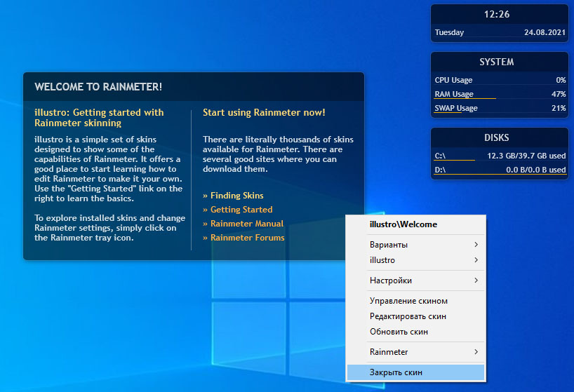The width and height of the screenshot is (574, 392).
Task: Click the illustro\Welcome menu header
Action: tap(403, 224)
